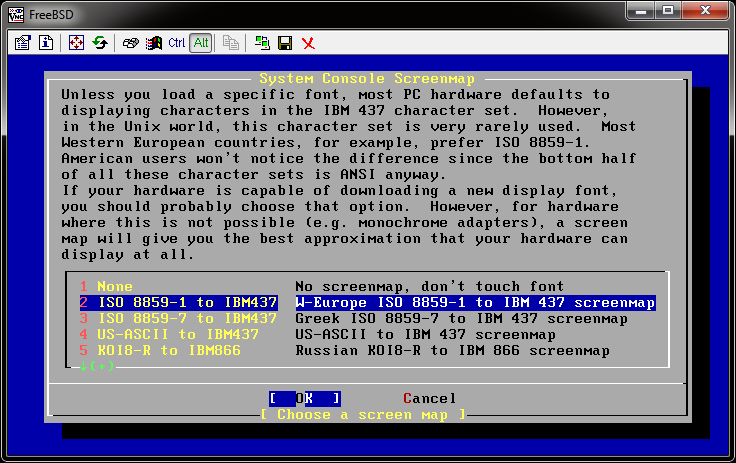Viewport: 736px width, 463px height.
Task: Close the FreeBSD VNC window
Action: [705, 11]
